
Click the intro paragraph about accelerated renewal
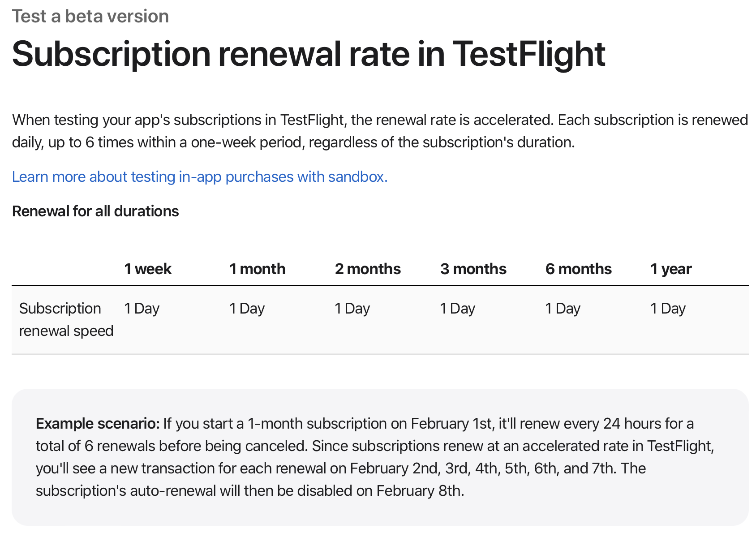tap(380, 131)
